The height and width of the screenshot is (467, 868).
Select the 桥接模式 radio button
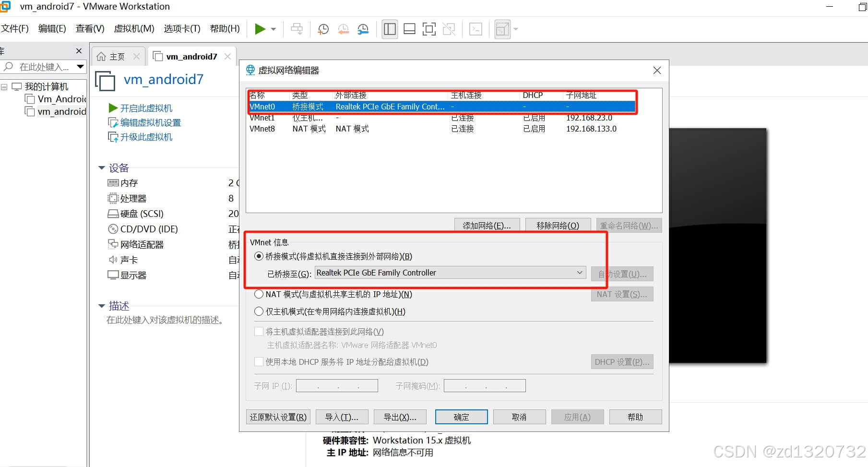click(x=259, y=256)
